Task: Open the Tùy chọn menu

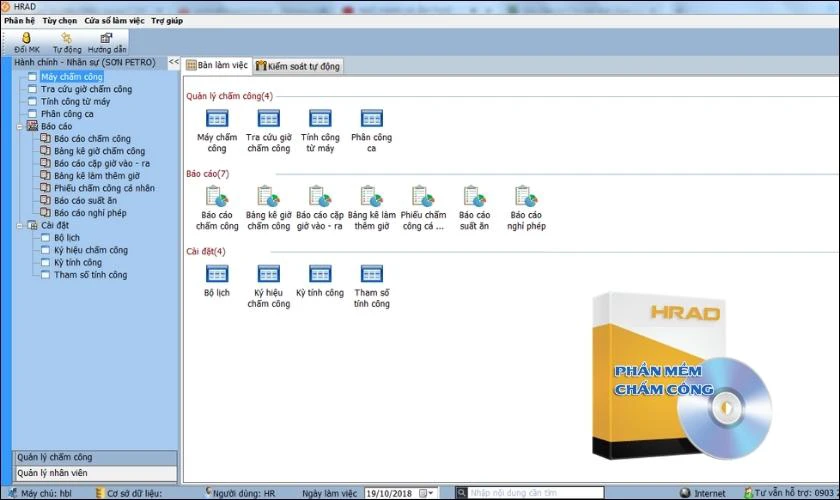Action: [60, 21]
